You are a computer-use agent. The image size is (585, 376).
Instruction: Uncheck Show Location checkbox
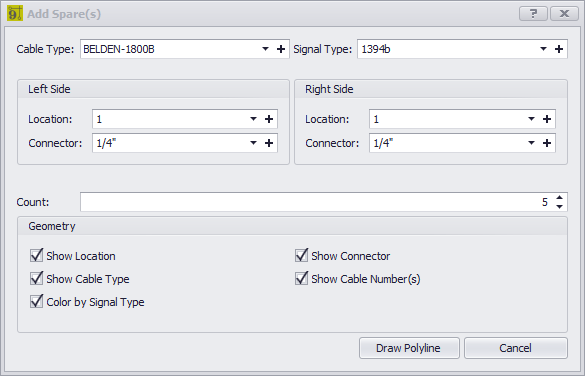(x=37, y=256)
